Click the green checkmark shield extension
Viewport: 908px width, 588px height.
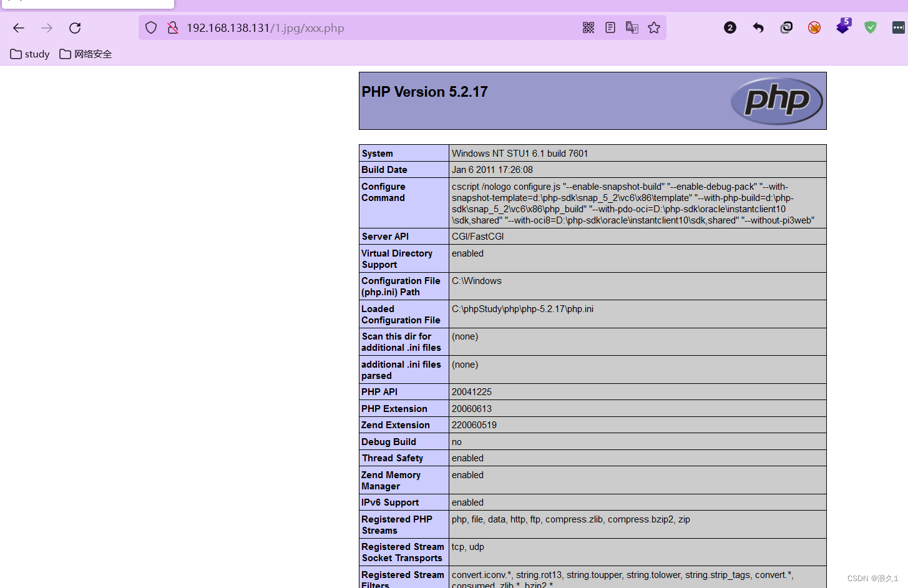870,27
